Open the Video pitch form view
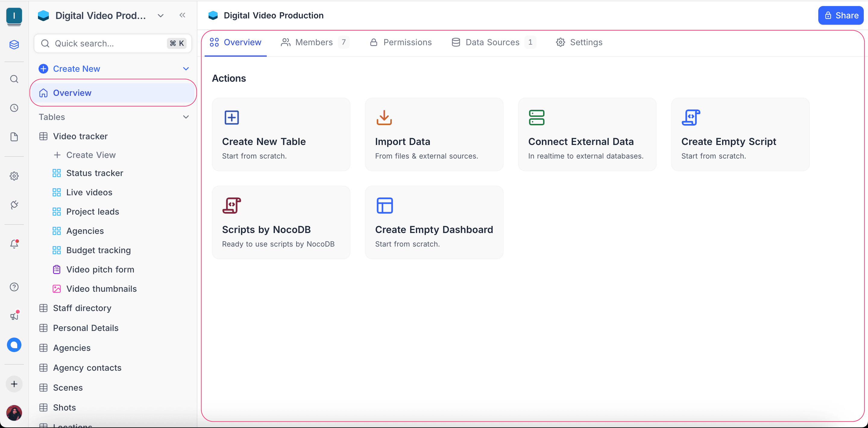The image size is (868, 428). point(100,269)
